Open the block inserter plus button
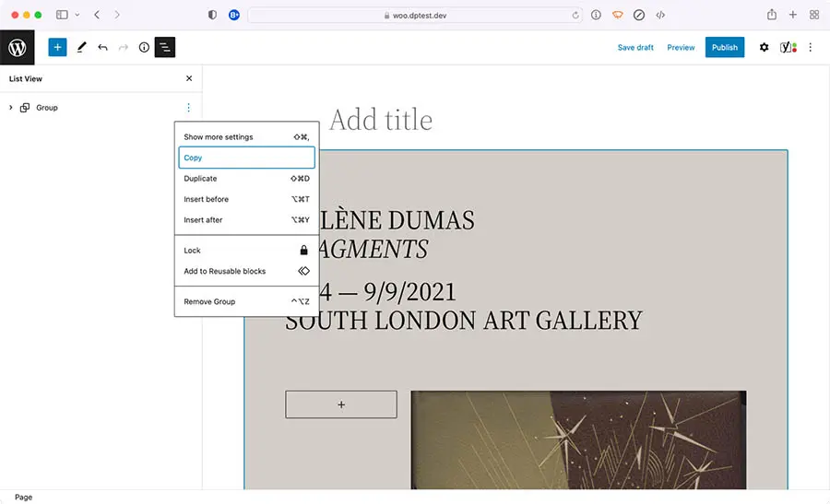This screenshot has height=504, width=830. click(x=57, y=47)
